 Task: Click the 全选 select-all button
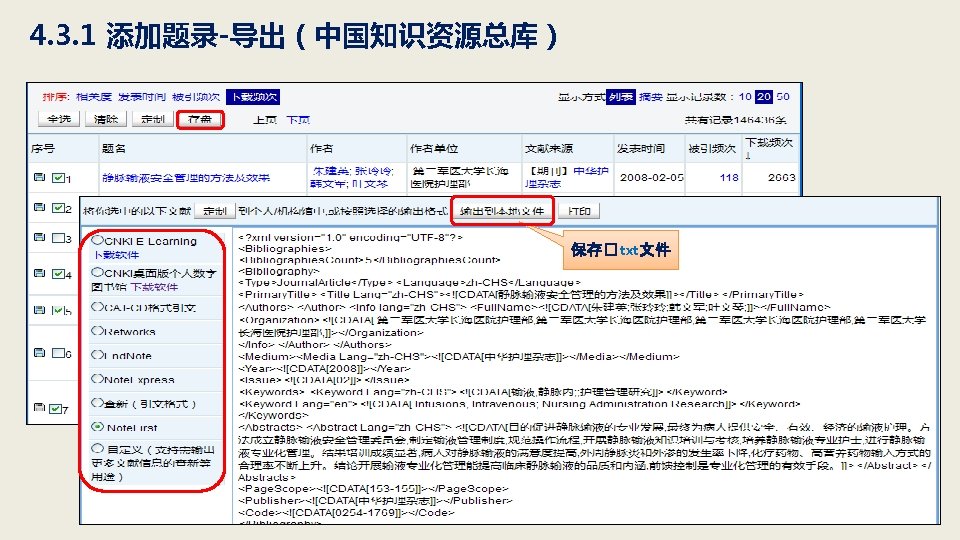pos(59,119)
